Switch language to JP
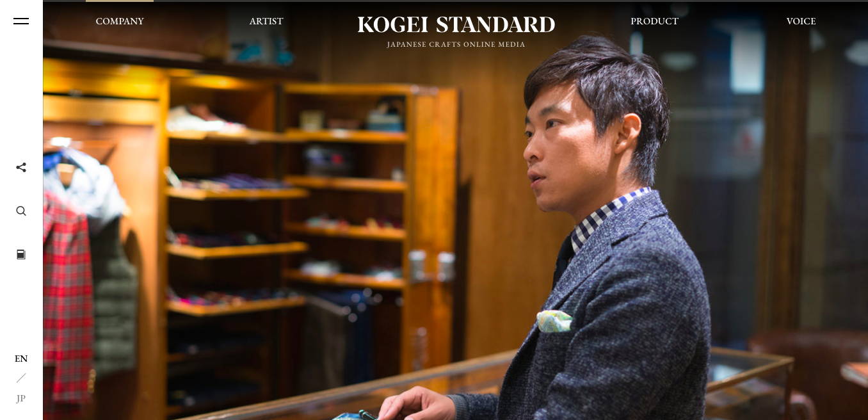 click(21, 399)
